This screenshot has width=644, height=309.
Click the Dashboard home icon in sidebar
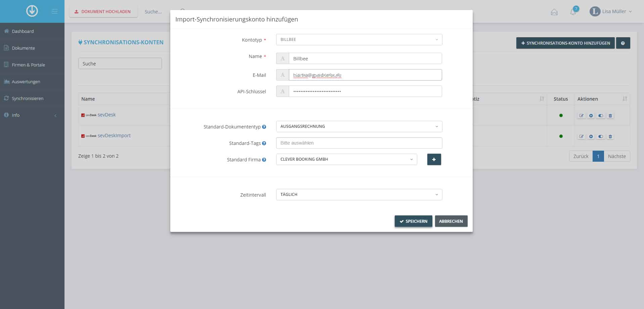coord(6,31)
